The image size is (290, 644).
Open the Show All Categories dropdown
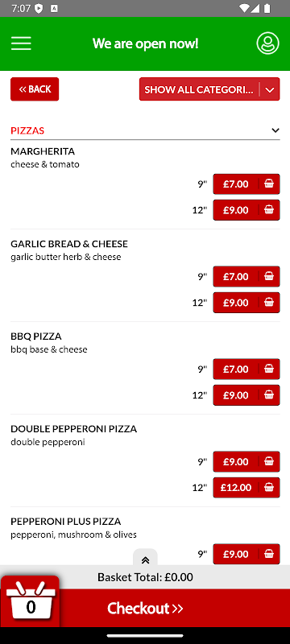[x=209, y=89]
